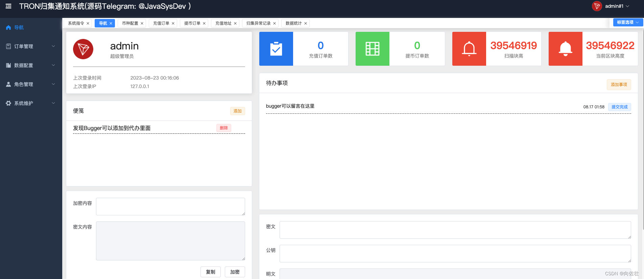
Task: Click the large TRON logo in the admin card
Action: click(x=83, y=49)
